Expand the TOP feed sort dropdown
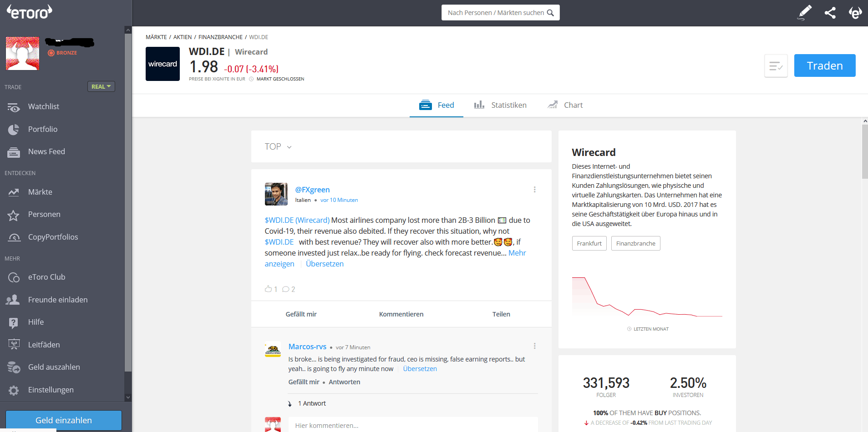The image size is (868, 432). [278, 146]
